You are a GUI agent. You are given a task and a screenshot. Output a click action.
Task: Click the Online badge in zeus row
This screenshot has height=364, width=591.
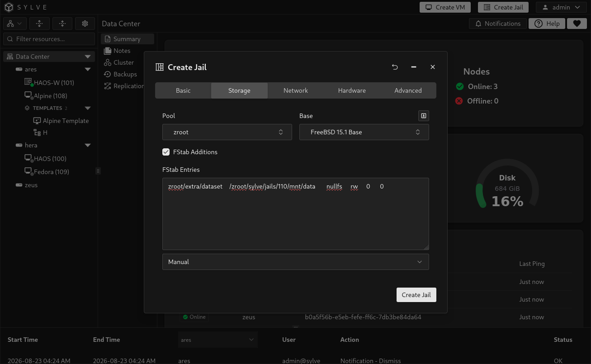tap(194, 317)
